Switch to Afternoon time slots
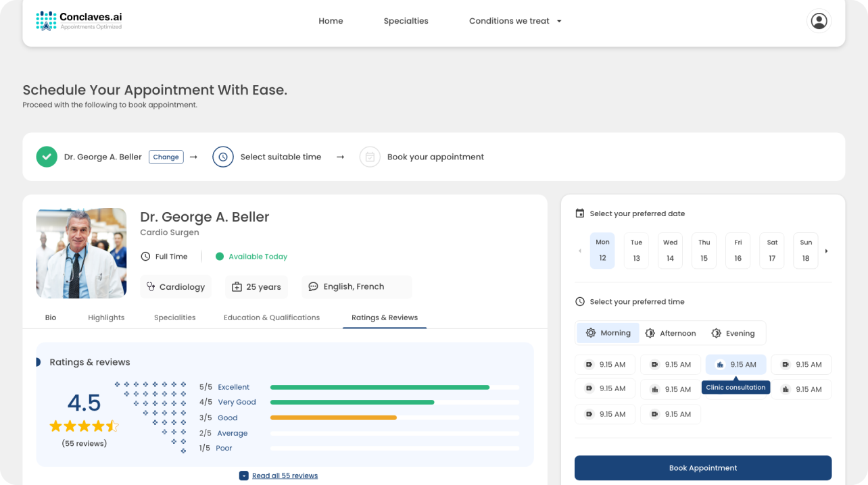868x485 pixels. tap(671, 333)
